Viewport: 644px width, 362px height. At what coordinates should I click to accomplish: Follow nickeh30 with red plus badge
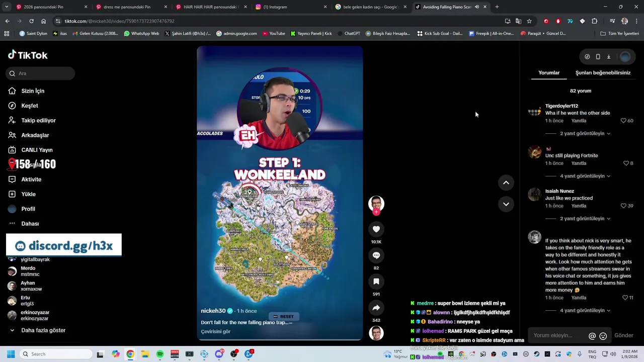(x=376, y=212)
